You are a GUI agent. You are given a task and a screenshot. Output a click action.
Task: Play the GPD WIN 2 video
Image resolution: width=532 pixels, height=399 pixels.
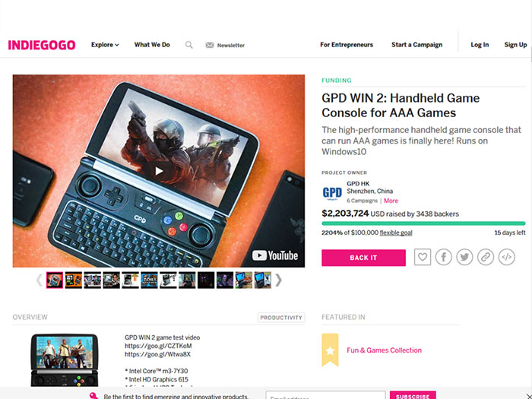pyautogui.click(x=158, y=171)
